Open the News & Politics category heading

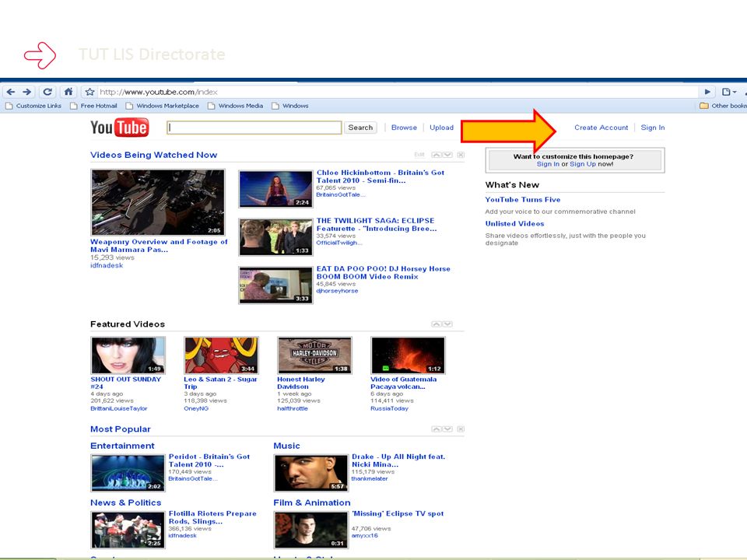[126, 502]
